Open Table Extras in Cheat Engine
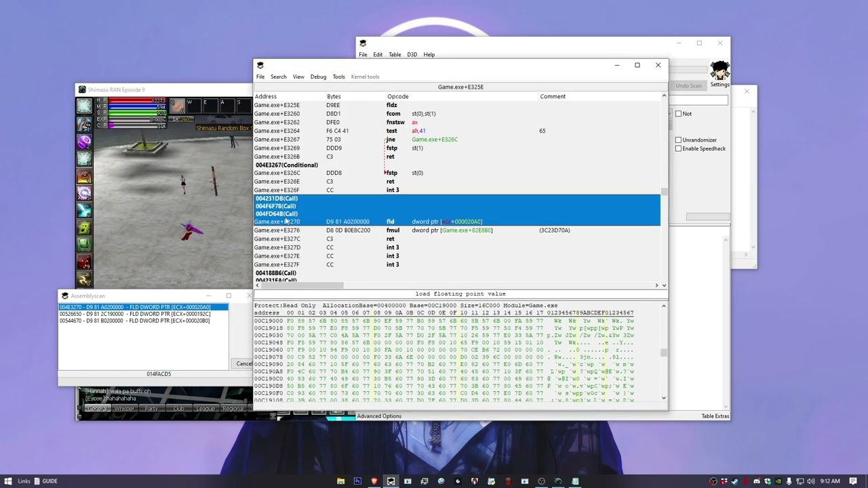The image size is (868, 488). point(715,416)
